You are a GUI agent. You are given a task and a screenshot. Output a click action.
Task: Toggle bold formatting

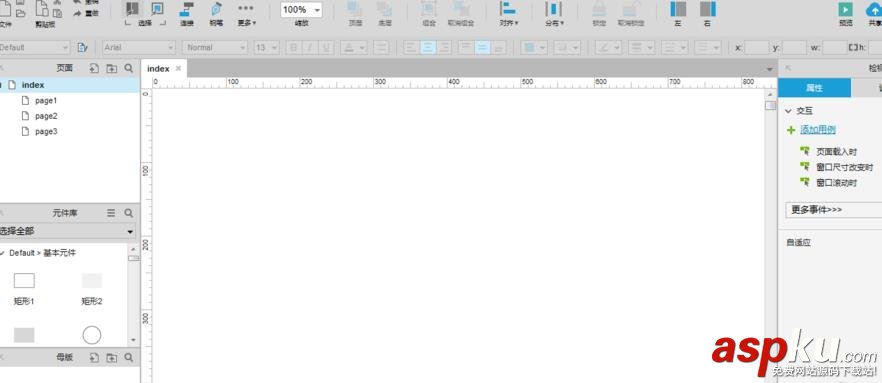click(x=294, y=48)
